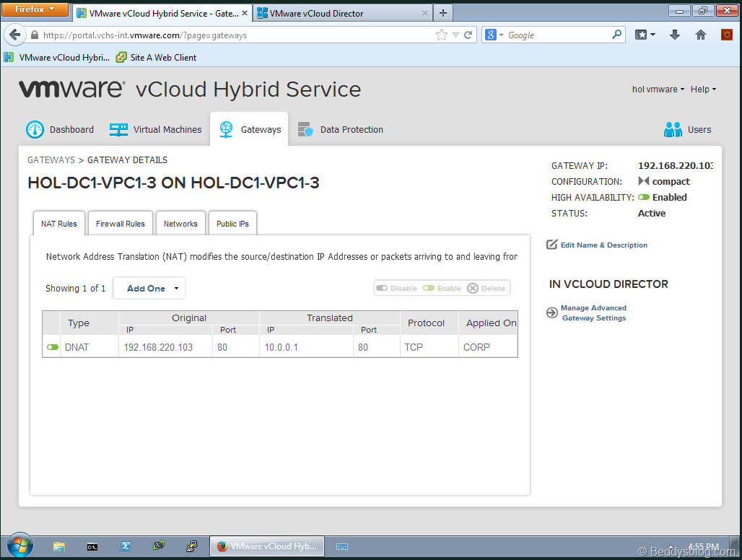Expand the hol vmware user menu
This screenshot has height=560, width=742.
click(658, 89)
